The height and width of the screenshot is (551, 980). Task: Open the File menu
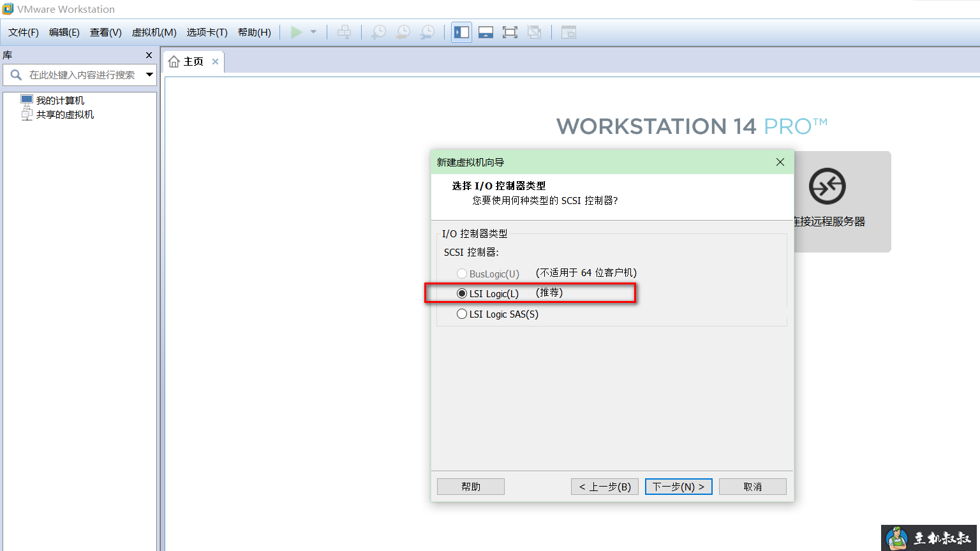(24, 32)
